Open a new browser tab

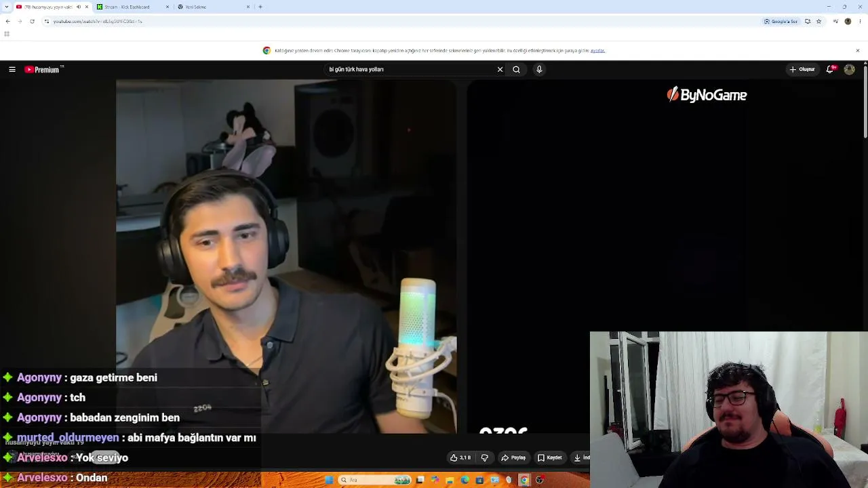(x=260, y=7)
